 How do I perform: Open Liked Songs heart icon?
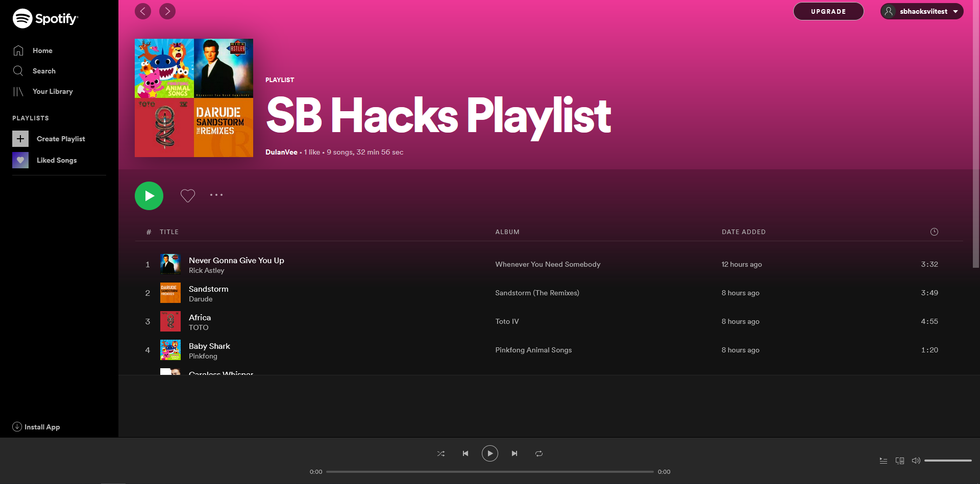tap(20, 160)
